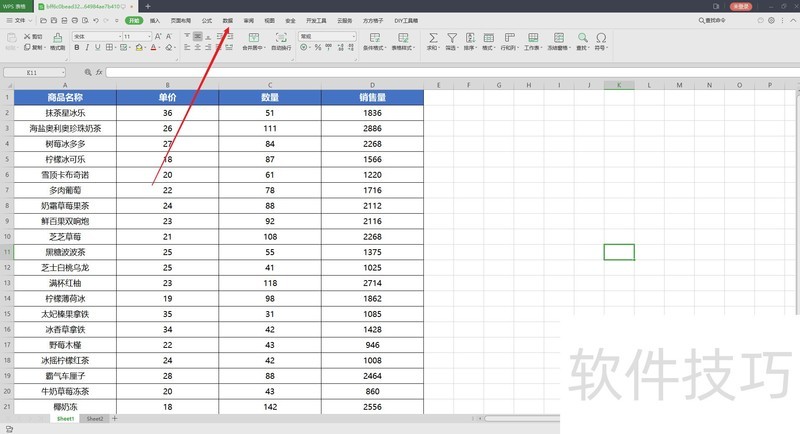Click the Open folder icon in quick toolbar
800x434 pixels.
tap(43, 20)
